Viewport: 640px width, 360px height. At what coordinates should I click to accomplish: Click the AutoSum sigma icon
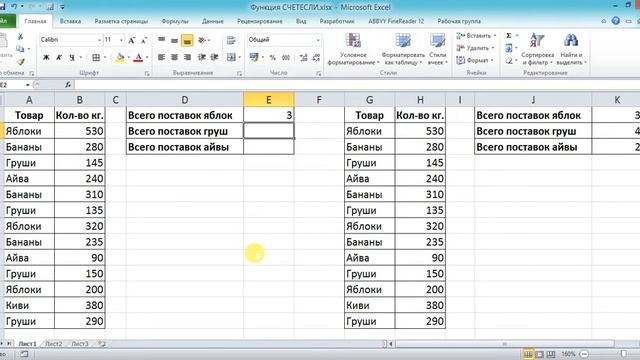pyautogui.click(x=509, y=36)
